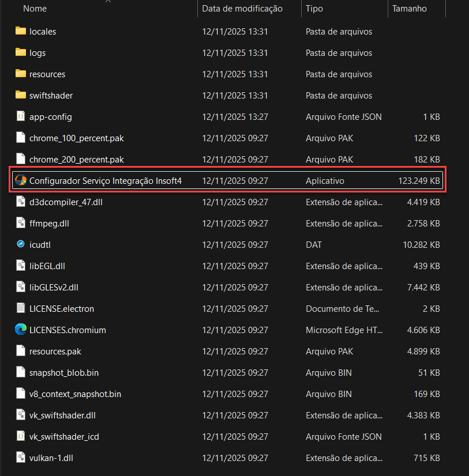
Task: Open the logs folder
Action: pyautogui.click(x=37, y=52)
